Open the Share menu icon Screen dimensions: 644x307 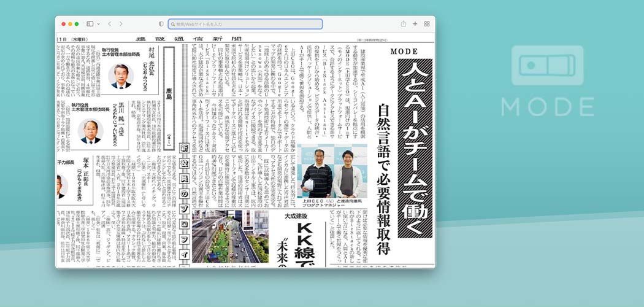click(x=403, y=24)
